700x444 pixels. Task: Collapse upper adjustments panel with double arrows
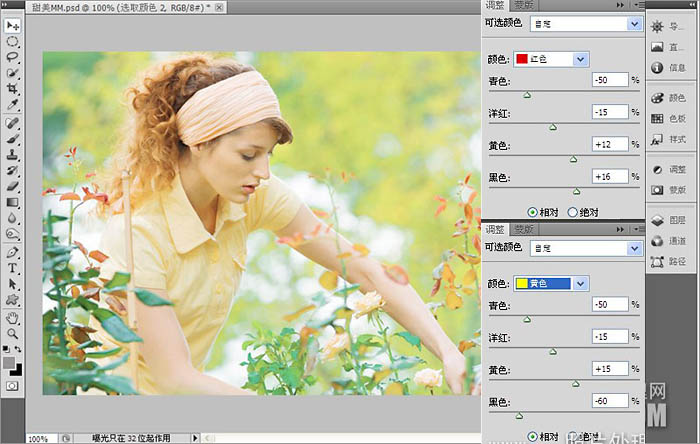[x=620, y=5]
